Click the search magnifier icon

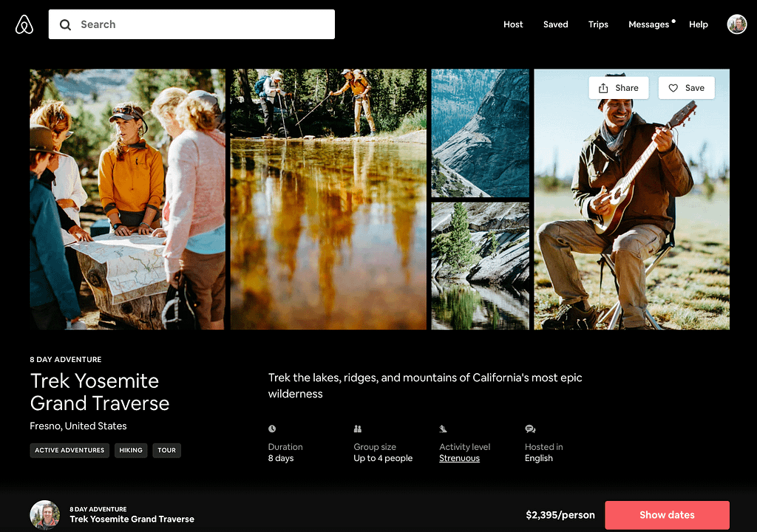pyautogui.click(x=65, y=24)
